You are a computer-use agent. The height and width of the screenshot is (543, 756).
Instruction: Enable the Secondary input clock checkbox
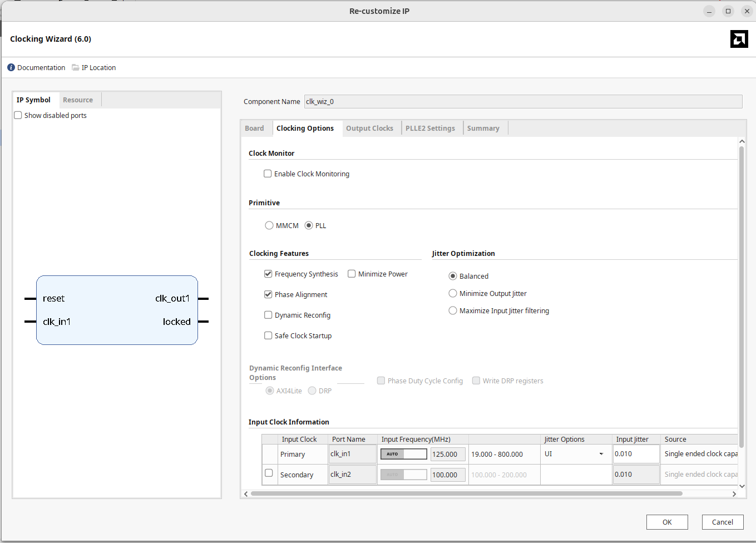click(269, 473)
